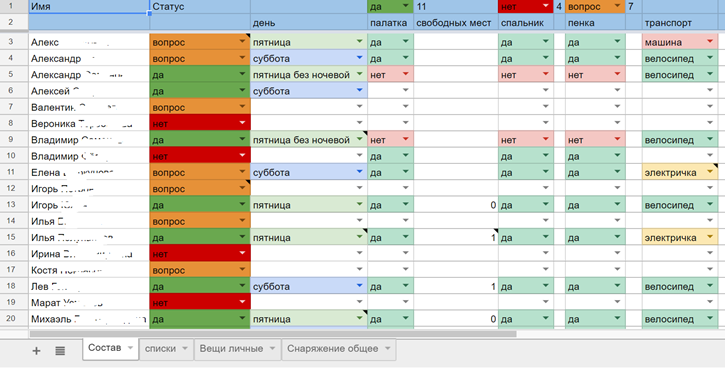Open the Снаряжение общее sheet tab
Image resolution: width=725 pixels, height=368 pixels.
coord(332,349)
